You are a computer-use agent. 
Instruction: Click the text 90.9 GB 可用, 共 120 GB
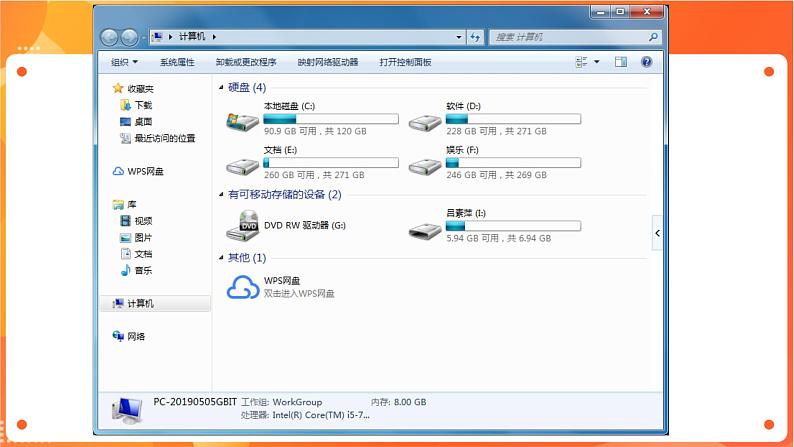coord(315,131)
